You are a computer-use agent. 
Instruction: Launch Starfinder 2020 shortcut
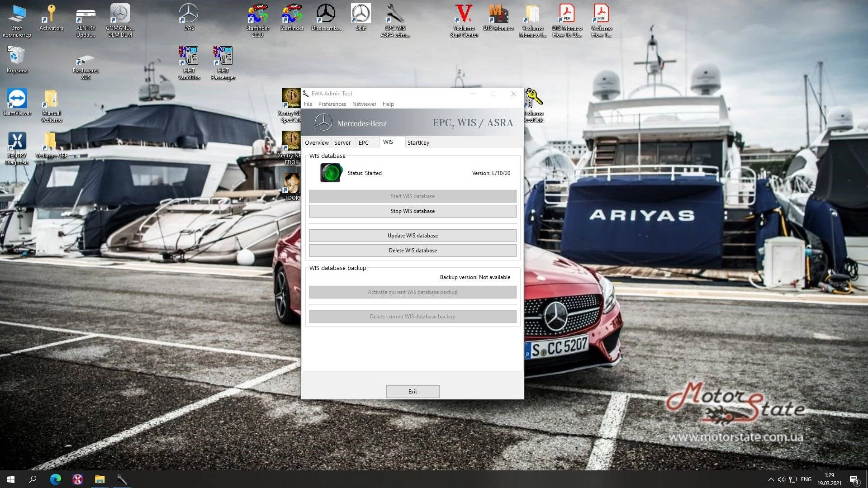[257, 20]
